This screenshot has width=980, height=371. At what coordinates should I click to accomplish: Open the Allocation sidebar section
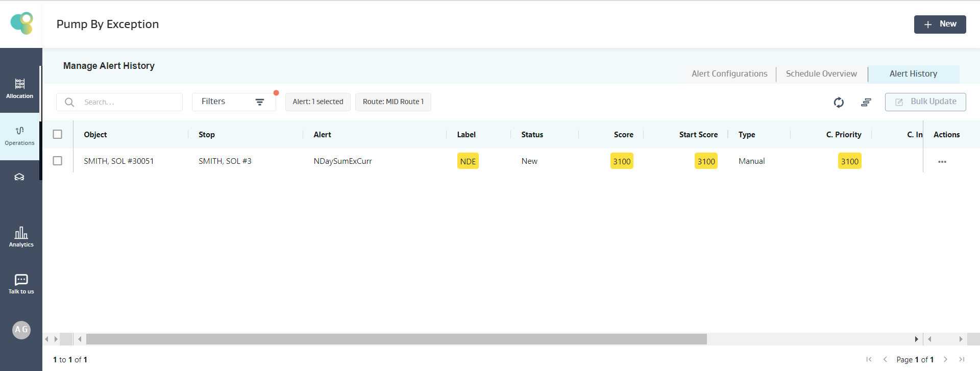(x=20, y=88)
